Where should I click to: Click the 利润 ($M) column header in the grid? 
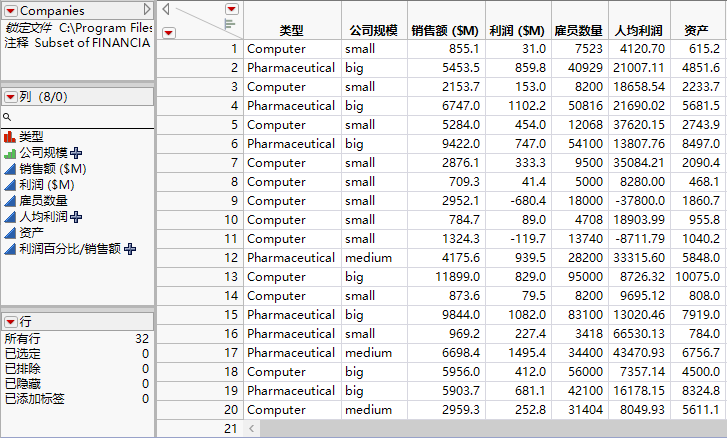[517, 31]
